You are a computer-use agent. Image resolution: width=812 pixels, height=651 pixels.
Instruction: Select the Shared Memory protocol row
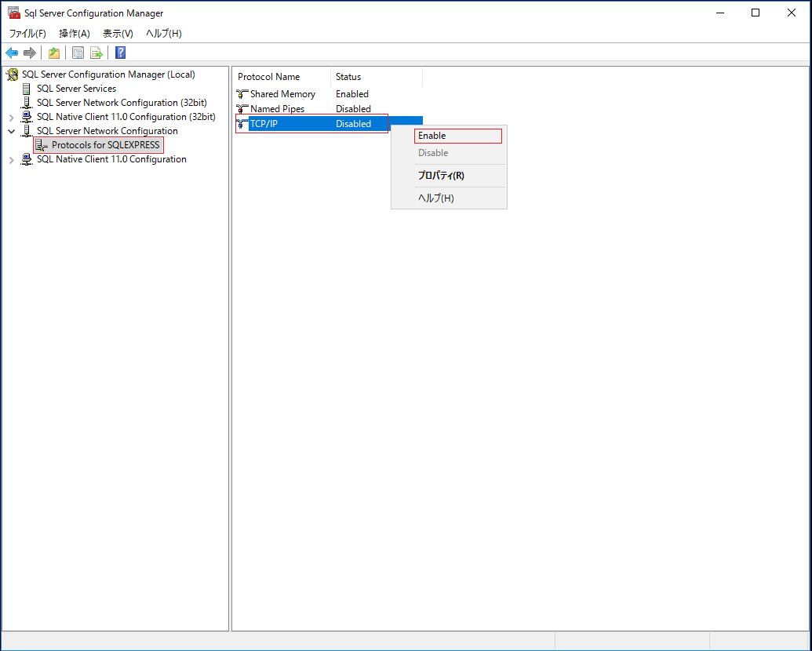point(329,94)
